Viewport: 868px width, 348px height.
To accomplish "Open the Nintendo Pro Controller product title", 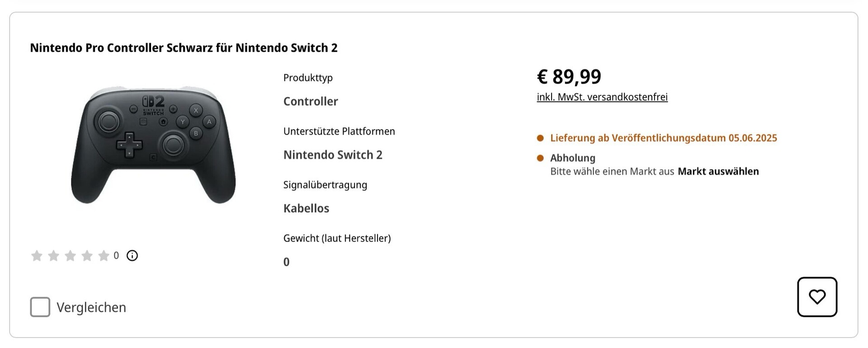I will pos(184,48).
